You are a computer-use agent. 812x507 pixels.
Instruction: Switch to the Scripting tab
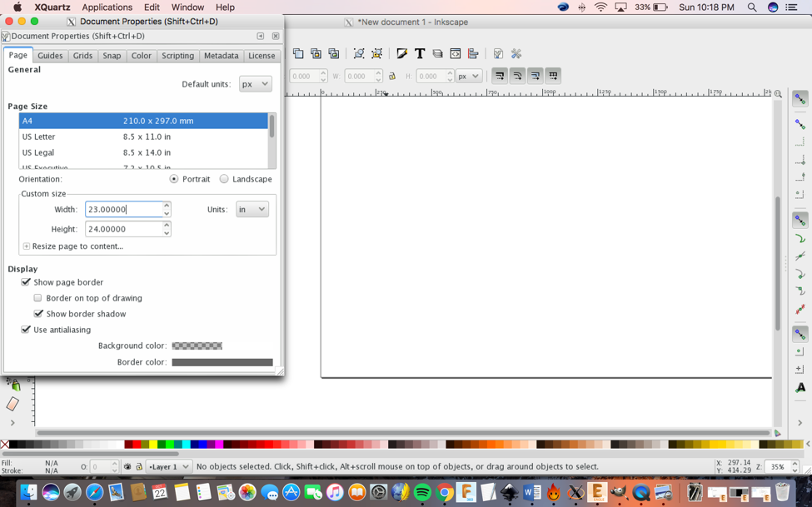(177, 56)
